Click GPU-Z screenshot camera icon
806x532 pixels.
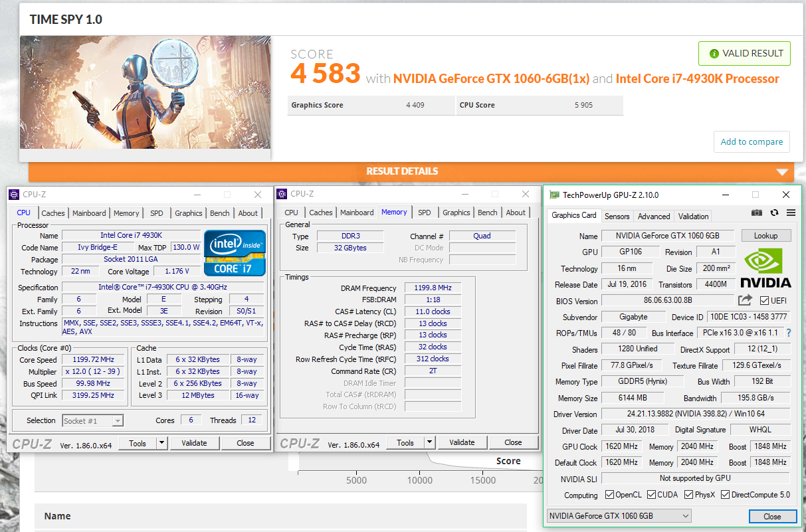(x=756, y=213)
